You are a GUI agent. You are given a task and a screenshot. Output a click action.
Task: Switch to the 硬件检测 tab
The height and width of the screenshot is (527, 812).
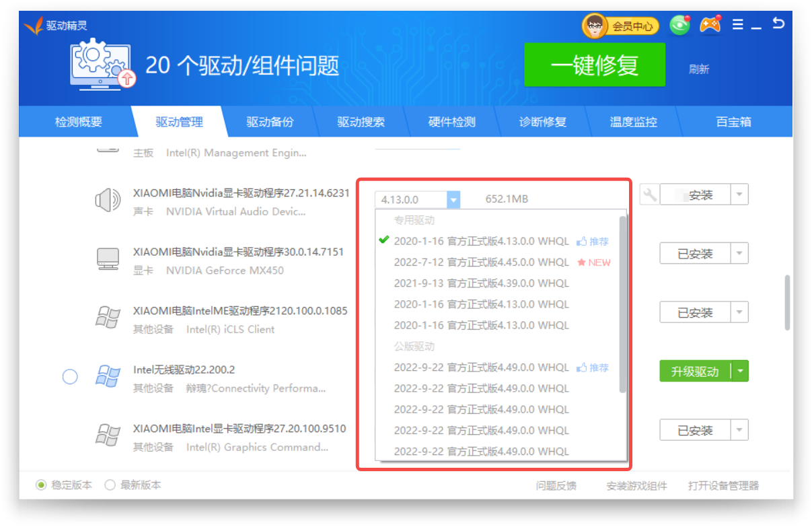pos(451,122)
